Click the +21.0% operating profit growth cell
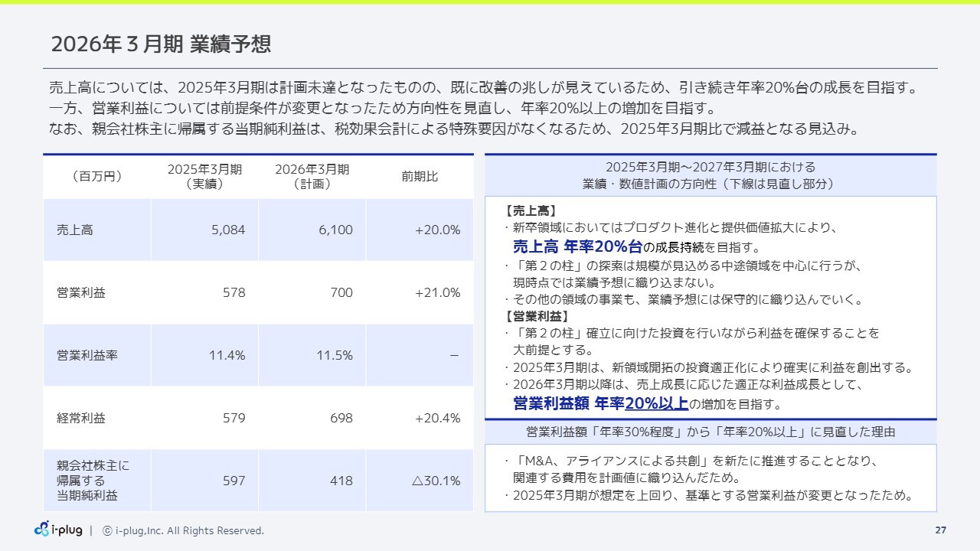The width and height of the screenshot is (980, 551). (x=437, y=292)
